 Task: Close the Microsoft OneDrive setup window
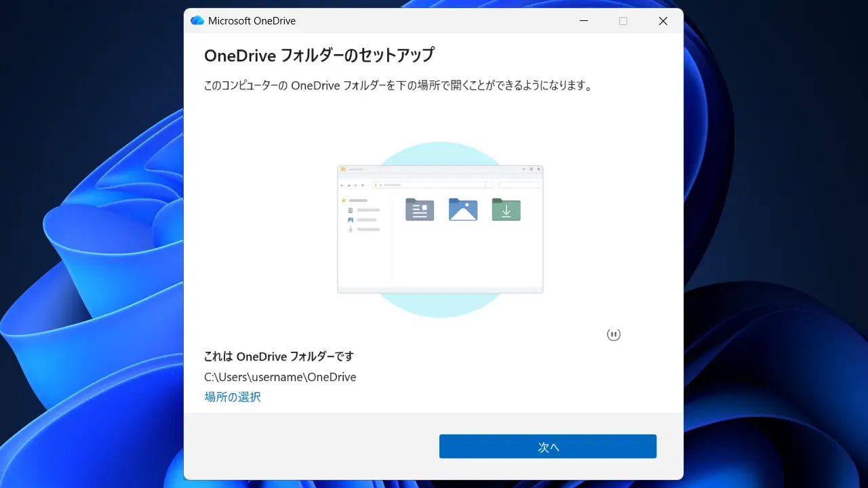[x=663, y=21]
